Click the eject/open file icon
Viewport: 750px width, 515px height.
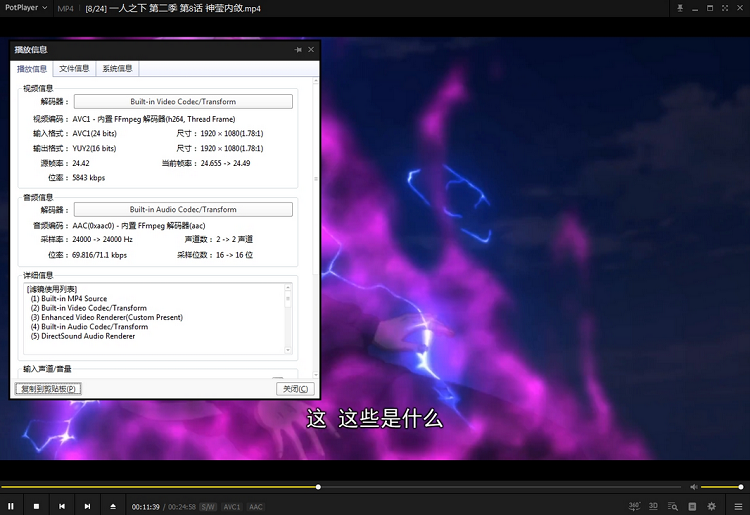pyautogui.click(x=113, y=506)
